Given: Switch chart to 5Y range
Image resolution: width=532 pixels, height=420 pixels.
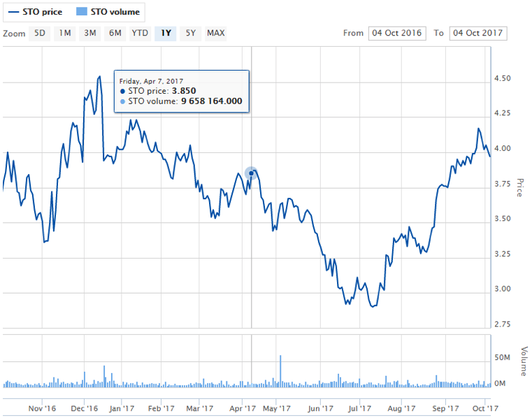Looking at the screenshot, I should [190, 33].
